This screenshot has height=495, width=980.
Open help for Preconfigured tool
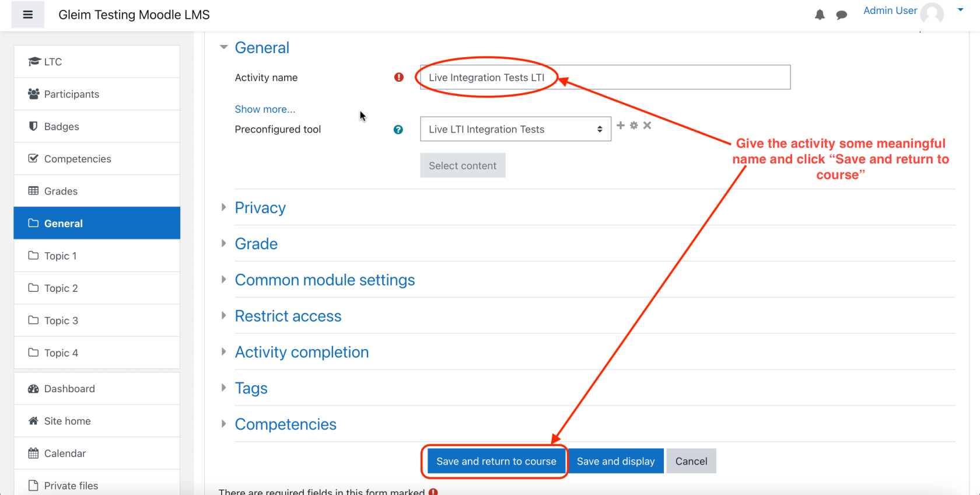click(x=398, y=130)
